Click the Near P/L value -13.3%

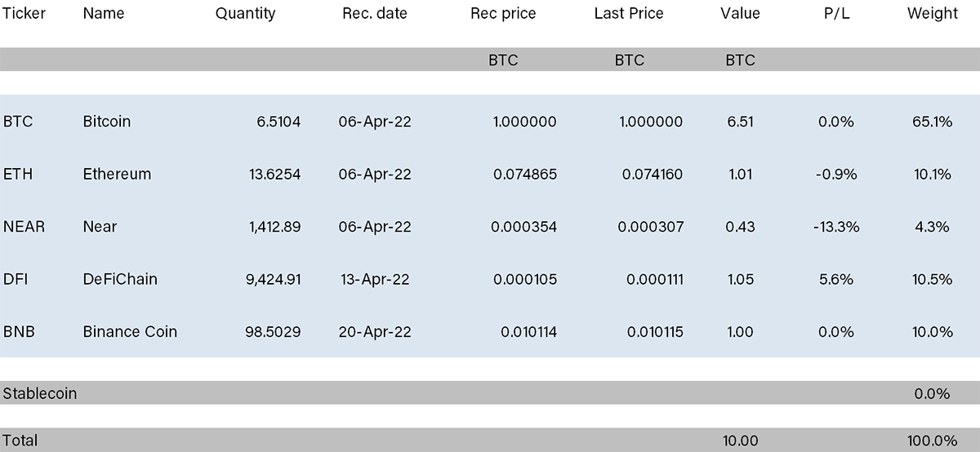(836, 227)
